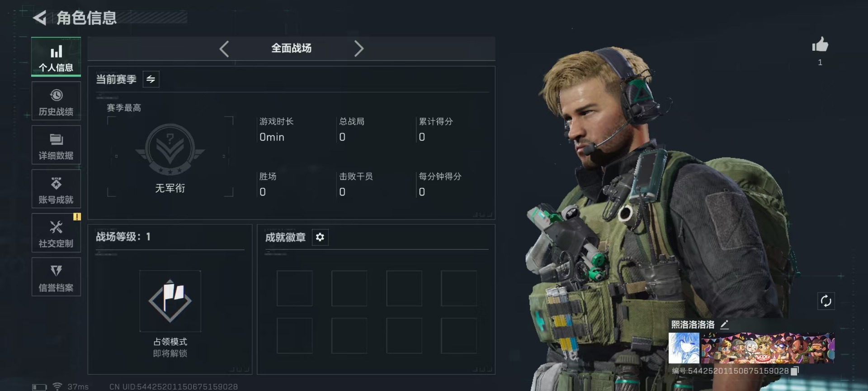Screen dimensions: 868x391
Task: Switch to the next game mode with the right chevron
Action: 359,48
